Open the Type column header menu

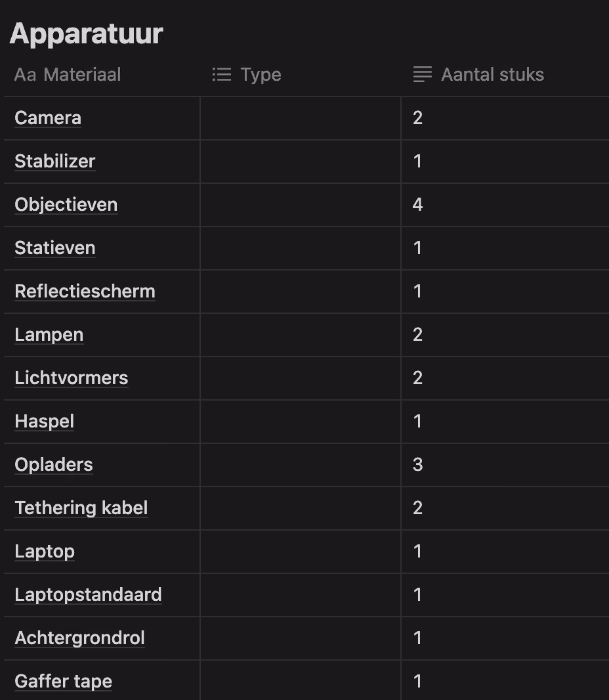coord(301,75)
